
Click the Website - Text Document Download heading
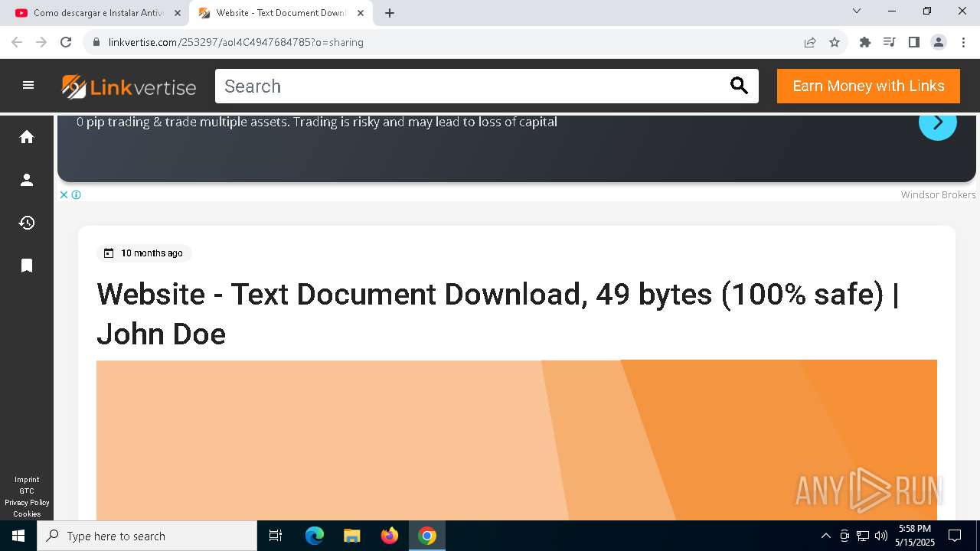(498, 314)
